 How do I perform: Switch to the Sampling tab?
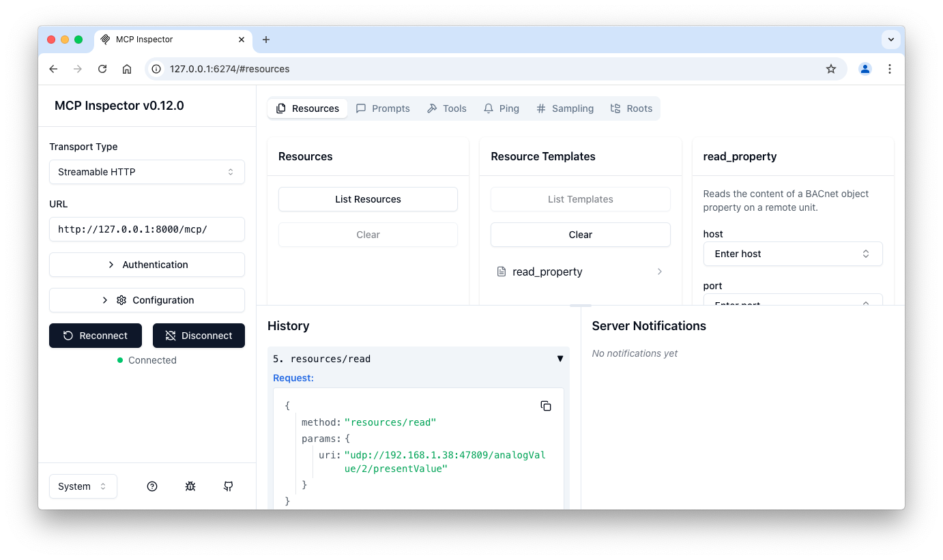565,108
